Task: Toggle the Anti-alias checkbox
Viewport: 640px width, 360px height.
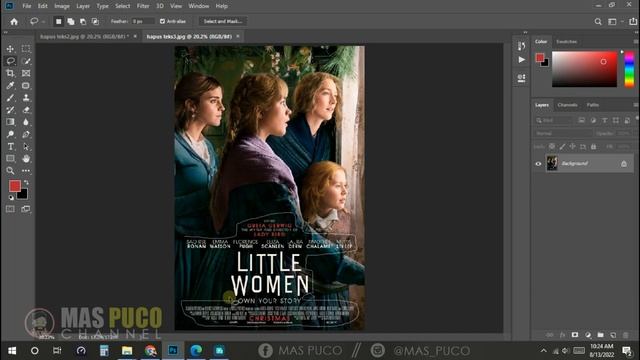Action: (162, 21)
